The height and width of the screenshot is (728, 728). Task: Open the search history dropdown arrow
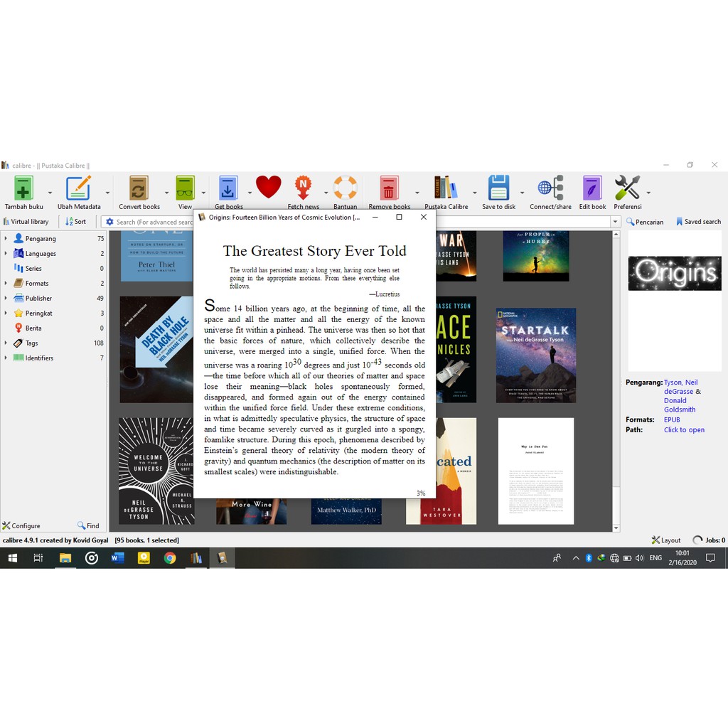click(x=615, y=222)
